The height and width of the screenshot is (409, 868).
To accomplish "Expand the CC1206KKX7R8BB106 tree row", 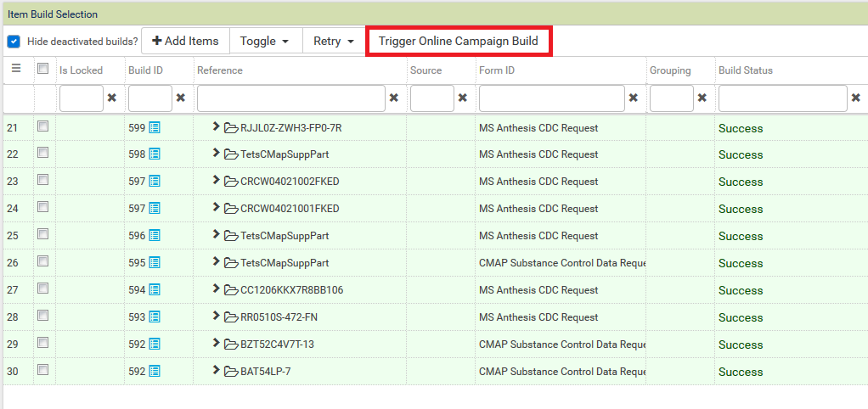I will click(217, 289).
